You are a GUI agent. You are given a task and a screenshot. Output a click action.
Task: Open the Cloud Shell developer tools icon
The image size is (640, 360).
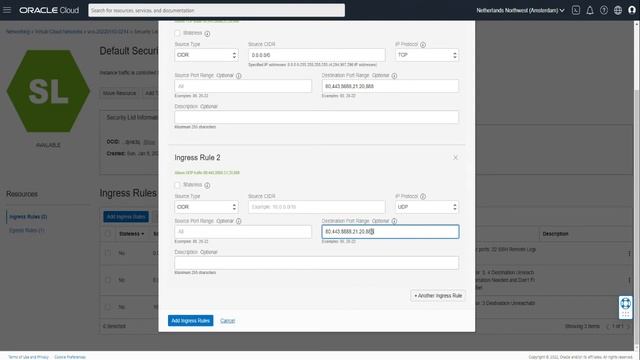[576, 10]
